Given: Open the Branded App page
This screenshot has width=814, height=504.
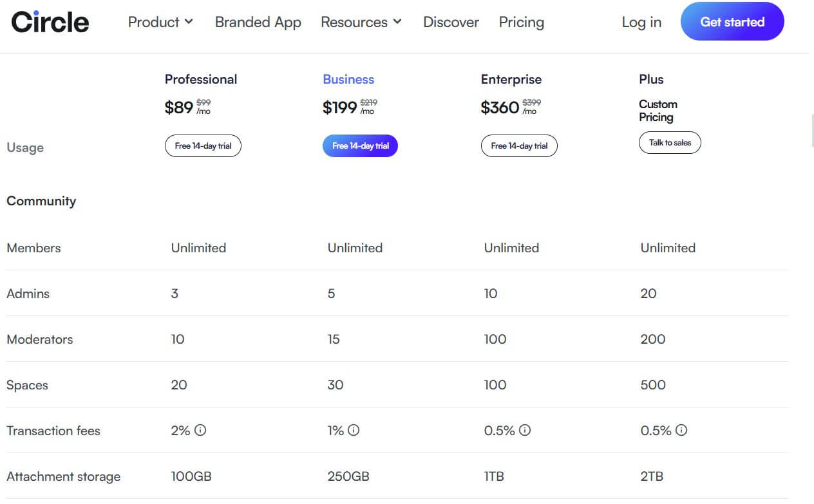Looking at the screenshot, I should pos(258,22).
